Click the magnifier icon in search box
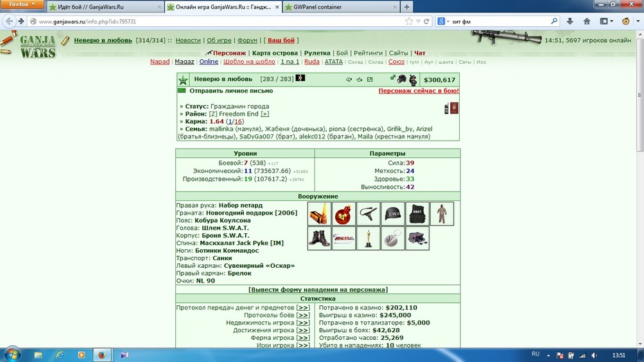Image resolution: width=644 pixels, height=362 pixels. (x=554, y=21)
